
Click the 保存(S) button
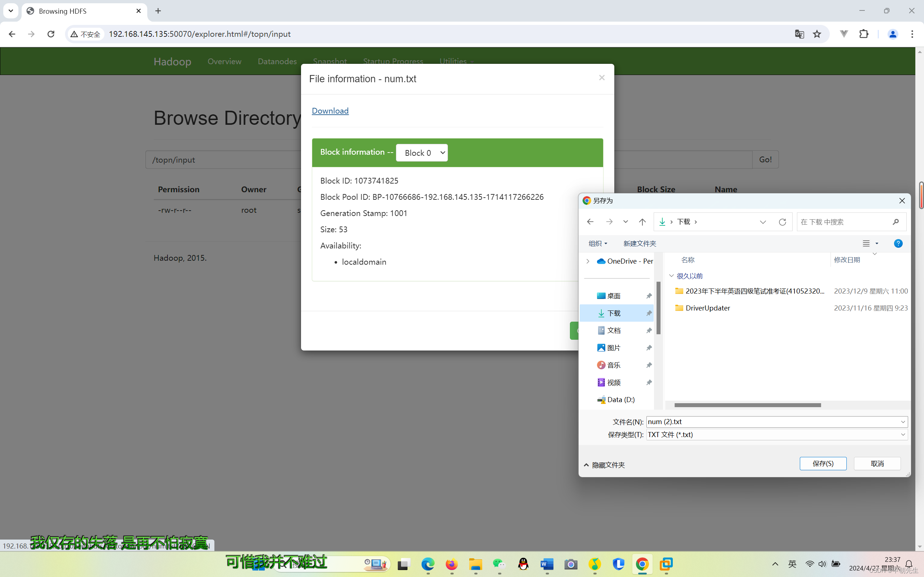click(x=823, y=463)
